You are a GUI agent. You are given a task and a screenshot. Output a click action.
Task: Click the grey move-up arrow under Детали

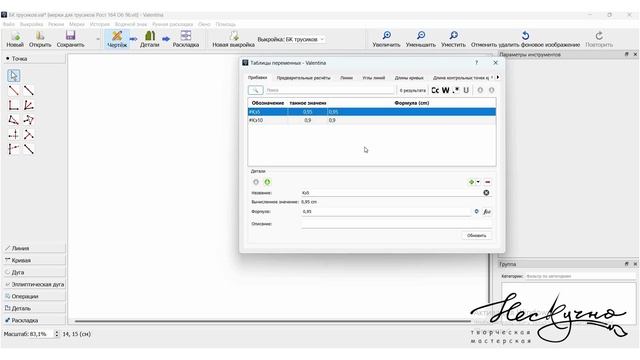click(x=256, y=182)
